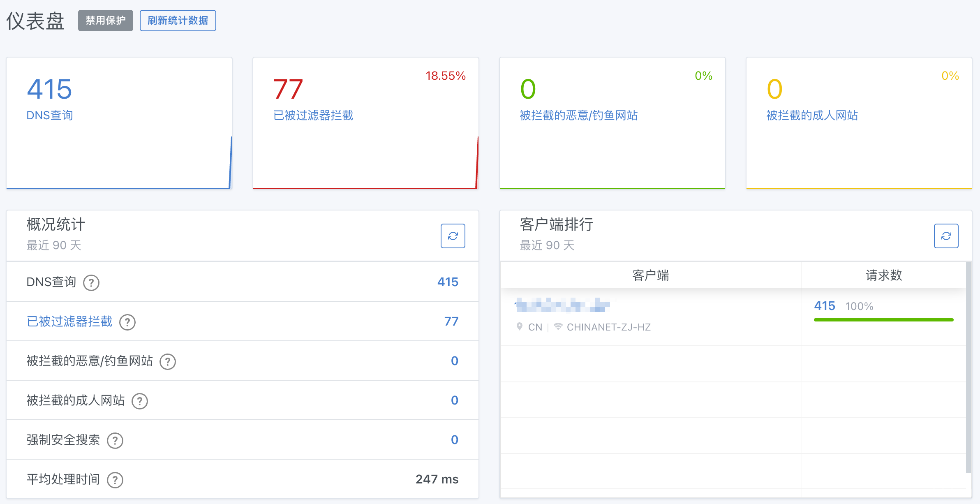Screen dimensions: 980x504
Task: Click the 客户端 column header
Action: (x=650, y=275)
